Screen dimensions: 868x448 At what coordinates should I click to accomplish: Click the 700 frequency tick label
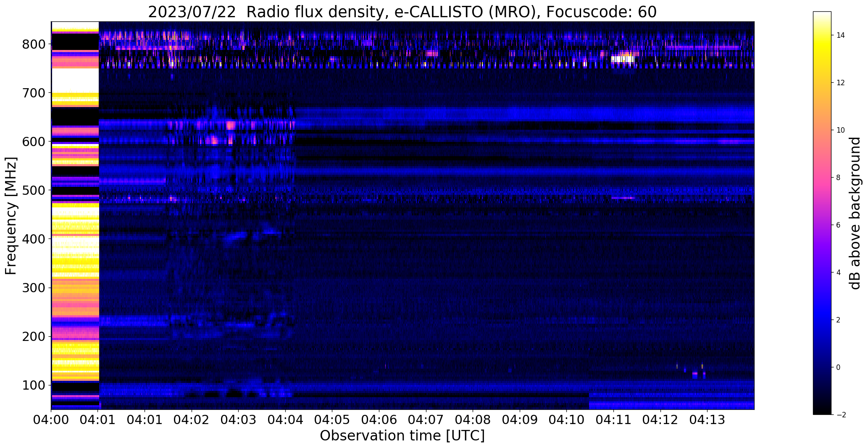coord(34,93)
